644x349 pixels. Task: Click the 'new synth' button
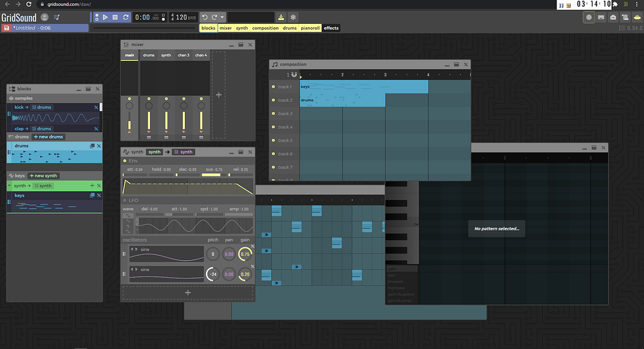pyautogui.click(x=43, y=176)
